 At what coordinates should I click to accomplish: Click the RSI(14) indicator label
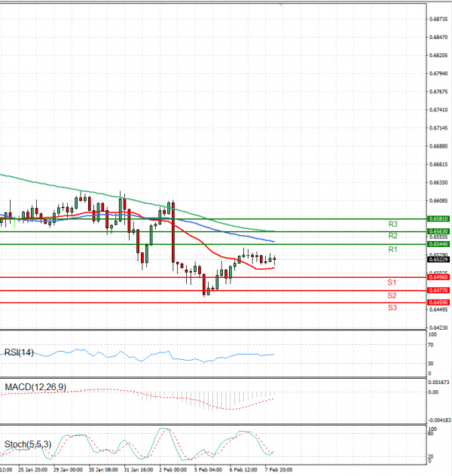[x=19, y=352]
